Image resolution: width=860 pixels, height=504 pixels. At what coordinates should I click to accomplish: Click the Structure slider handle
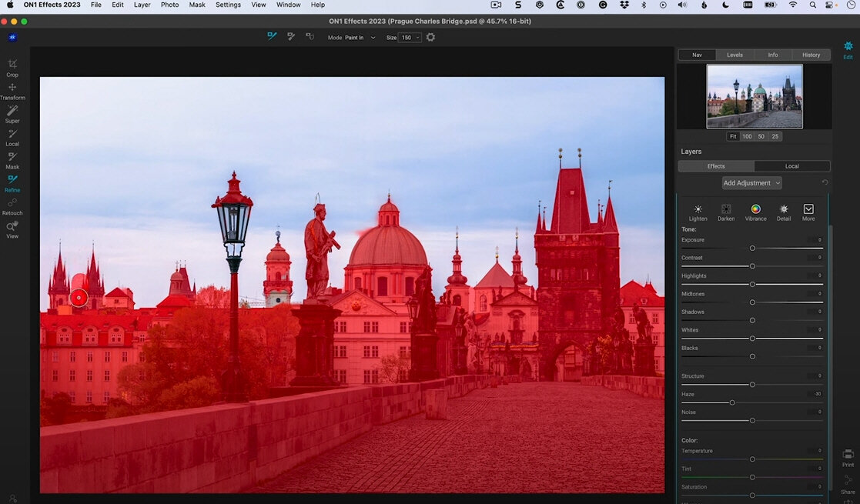pos(752,385)
